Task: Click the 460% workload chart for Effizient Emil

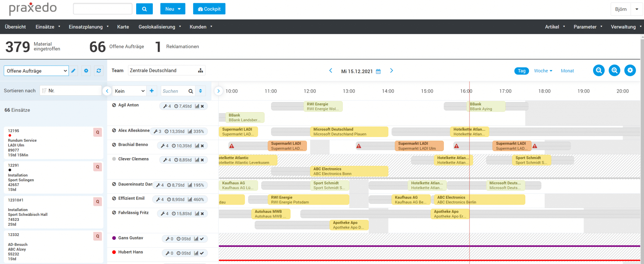Action: (x=196, y=200)
